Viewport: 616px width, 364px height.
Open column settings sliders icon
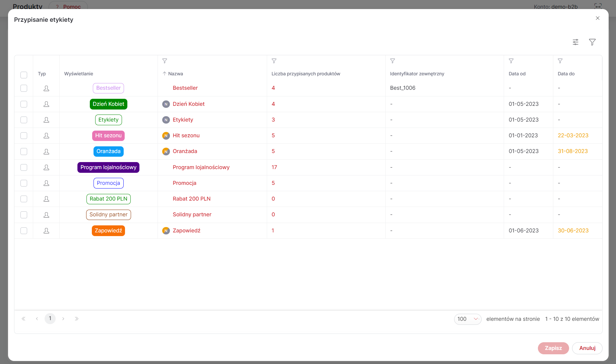(575, 42)
